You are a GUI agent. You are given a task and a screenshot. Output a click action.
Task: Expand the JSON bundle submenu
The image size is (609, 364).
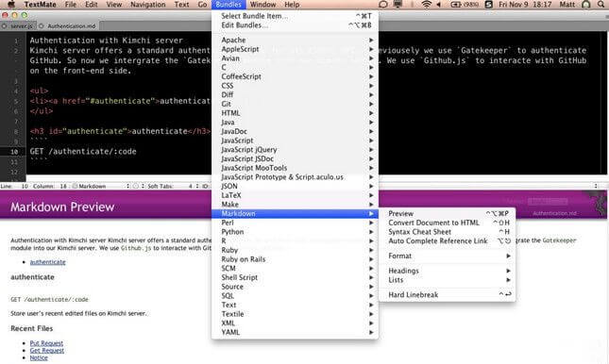[296, 186]
